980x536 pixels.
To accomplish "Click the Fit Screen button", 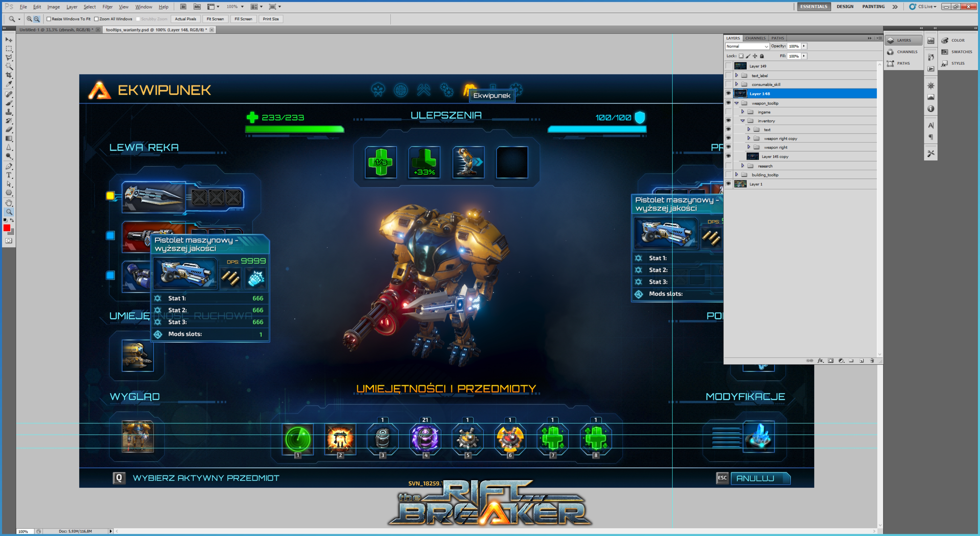I will pos(215,19).
